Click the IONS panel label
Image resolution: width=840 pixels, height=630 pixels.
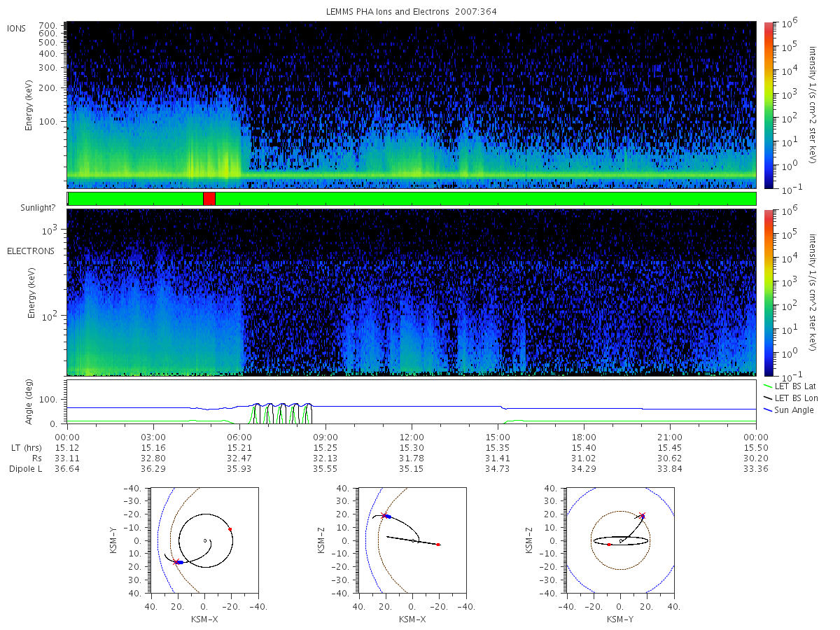coord(17,29)
